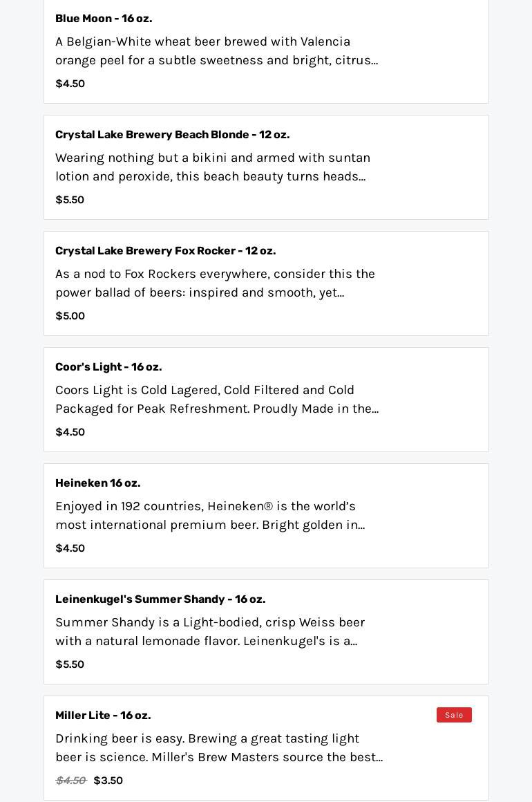Click the red Sale badge on Miller Lite

(454, 715)
